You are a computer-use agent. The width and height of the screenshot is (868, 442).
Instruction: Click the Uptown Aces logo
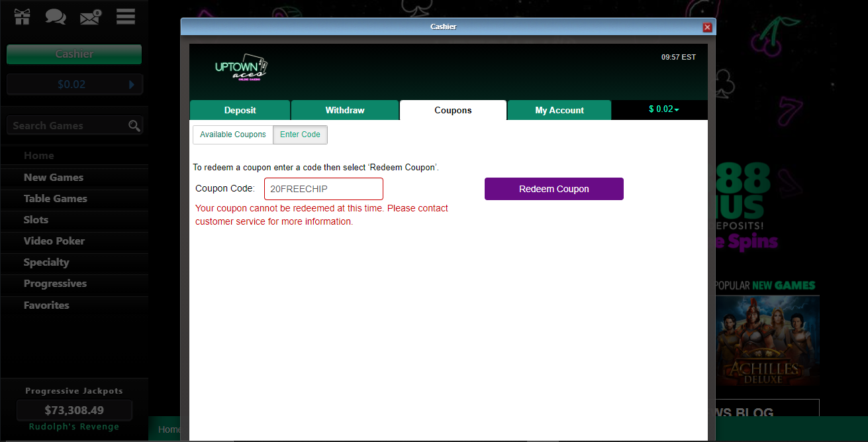(x=241, y=67)
